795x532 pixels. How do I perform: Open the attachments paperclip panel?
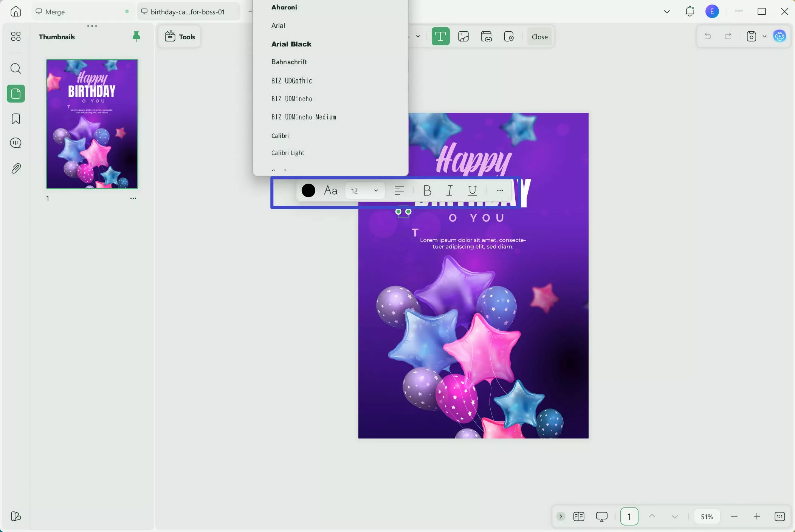(15, 168)
